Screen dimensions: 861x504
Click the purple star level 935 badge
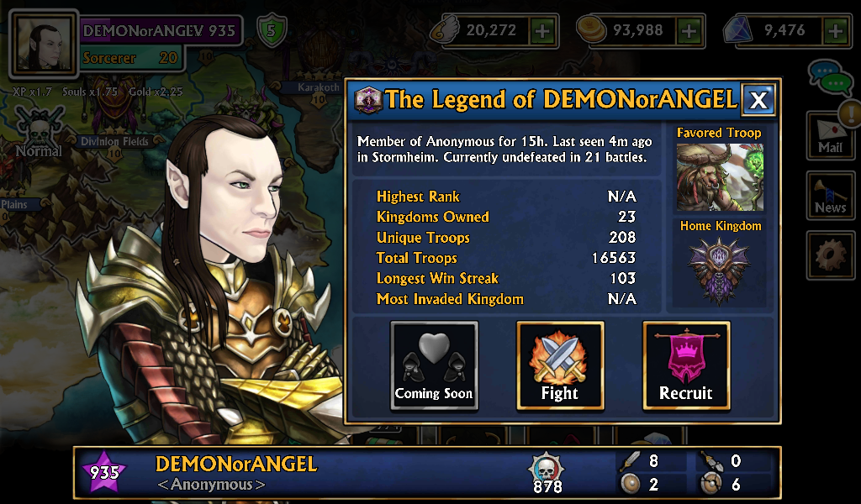point(104,472)
